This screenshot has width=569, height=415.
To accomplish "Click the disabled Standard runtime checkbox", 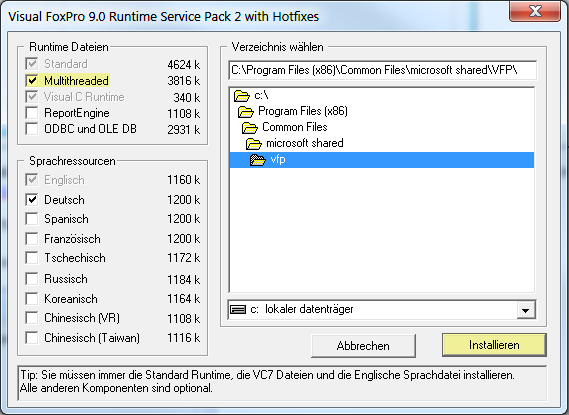I will 32,64.
